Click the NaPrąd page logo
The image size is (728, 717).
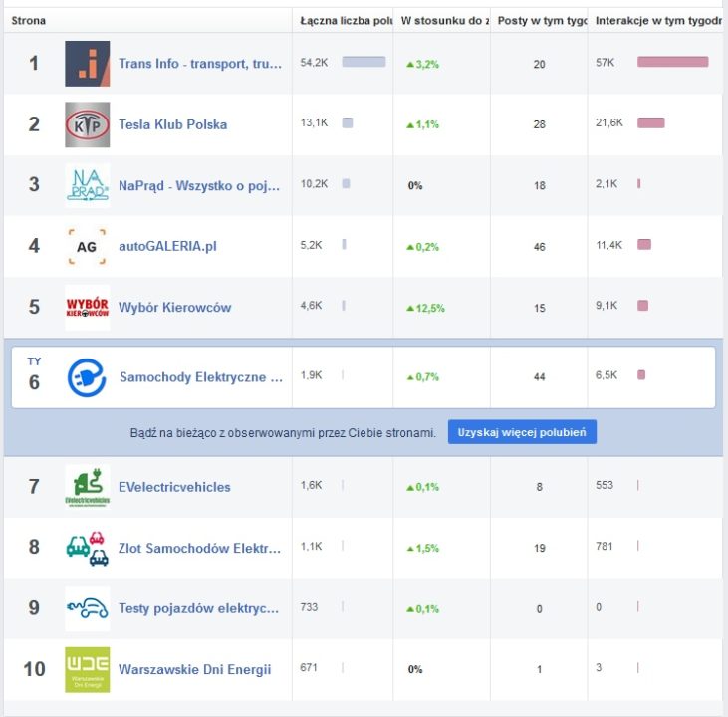point(88,185)
